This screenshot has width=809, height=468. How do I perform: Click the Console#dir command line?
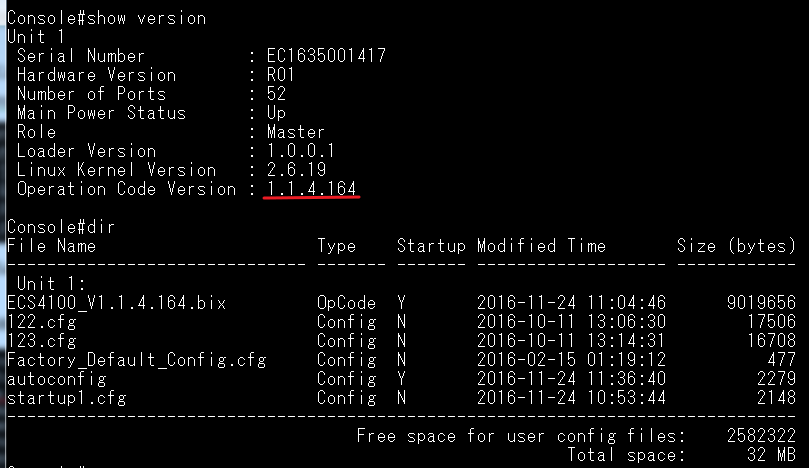coord(61,227)
